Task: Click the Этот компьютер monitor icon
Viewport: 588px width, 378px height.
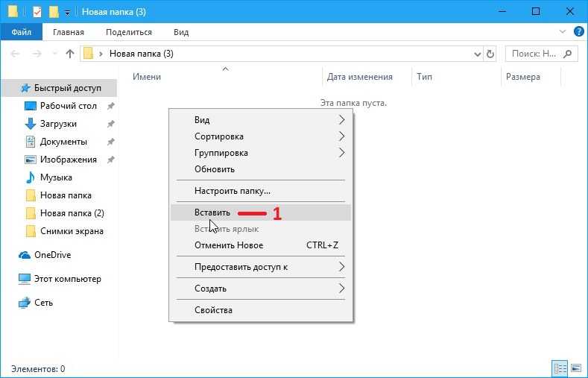Action: pyautogui.click(x=25, y=279)
